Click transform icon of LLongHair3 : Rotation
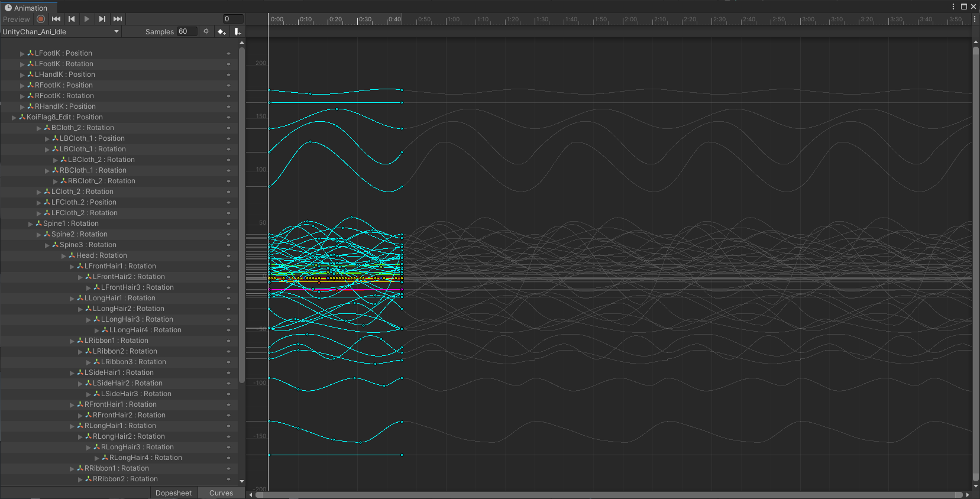 pos(96,319)
